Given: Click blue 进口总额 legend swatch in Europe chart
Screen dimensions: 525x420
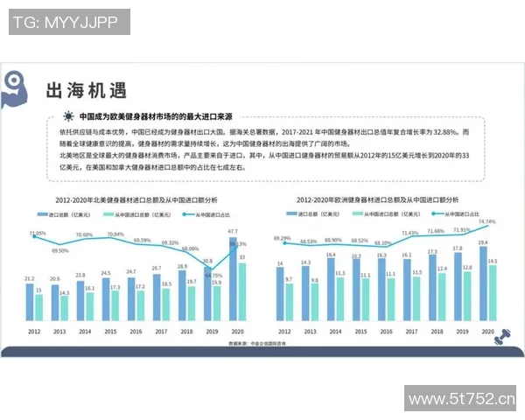Looking at the screenshot, I should pyautogui.click(x=291, y=213).
